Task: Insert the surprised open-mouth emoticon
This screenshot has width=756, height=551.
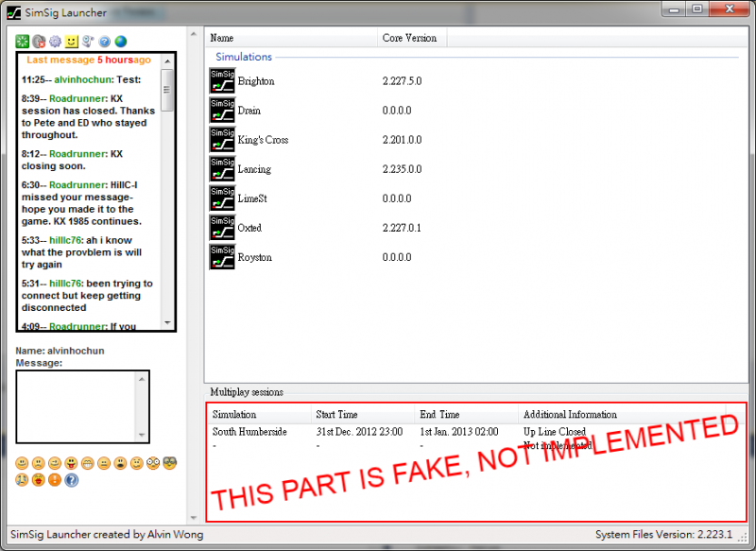Action: point(121,464)
